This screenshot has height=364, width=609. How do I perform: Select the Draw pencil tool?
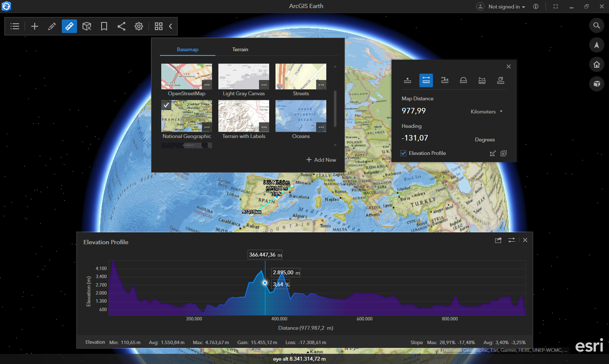coord(52,26)
